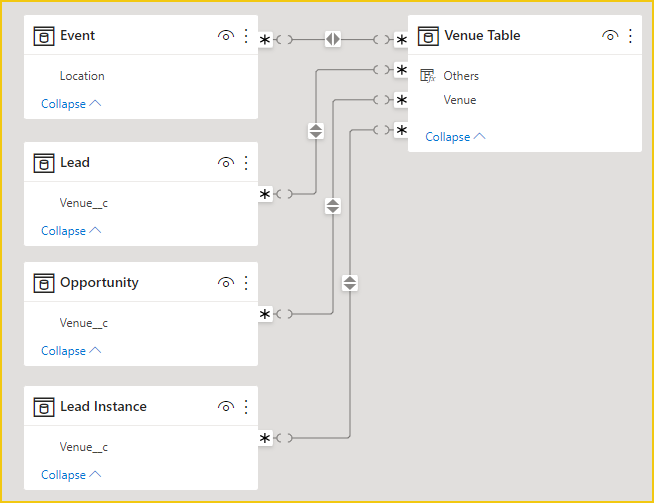Select the Venue__c field in Lead
This screenshot has height=503, width=654.
83,203
